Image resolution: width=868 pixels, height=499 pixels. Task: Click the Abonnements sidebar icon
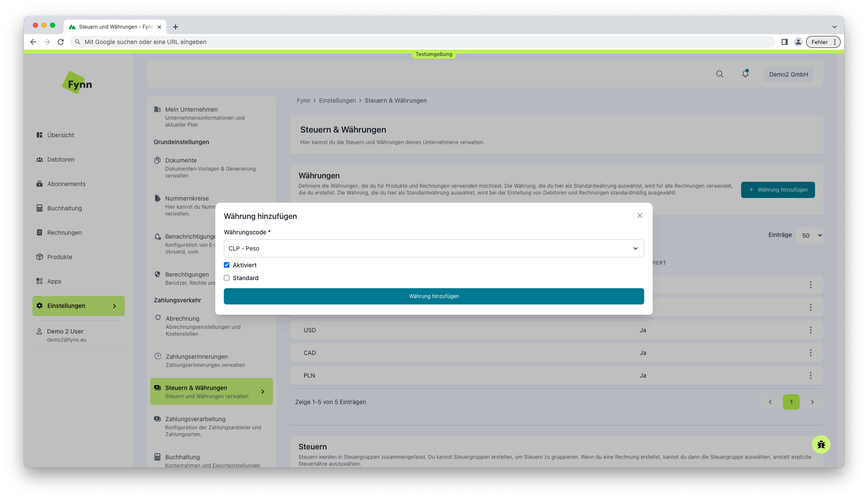39,184
